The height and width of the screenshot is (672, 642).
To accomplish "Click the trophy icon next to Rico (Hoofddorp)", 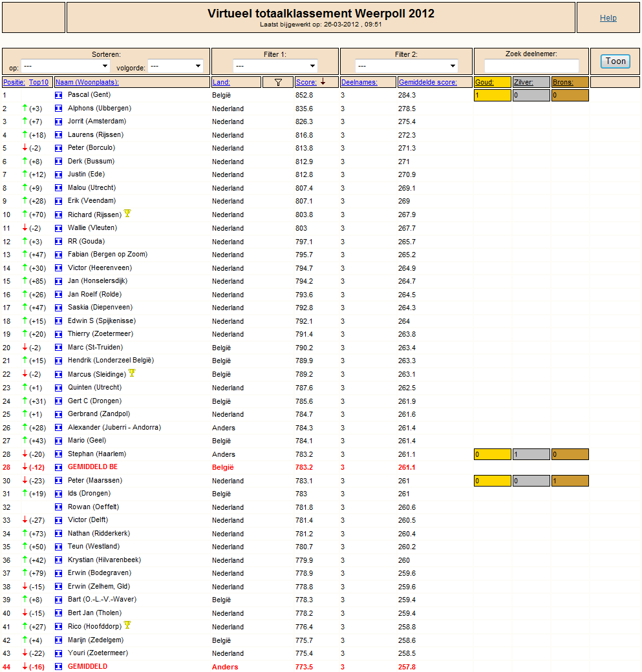I will 127,625.
